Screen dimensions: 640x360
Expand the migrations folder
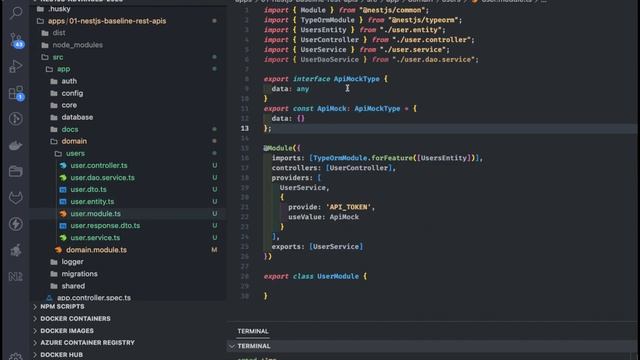point(79,274)
